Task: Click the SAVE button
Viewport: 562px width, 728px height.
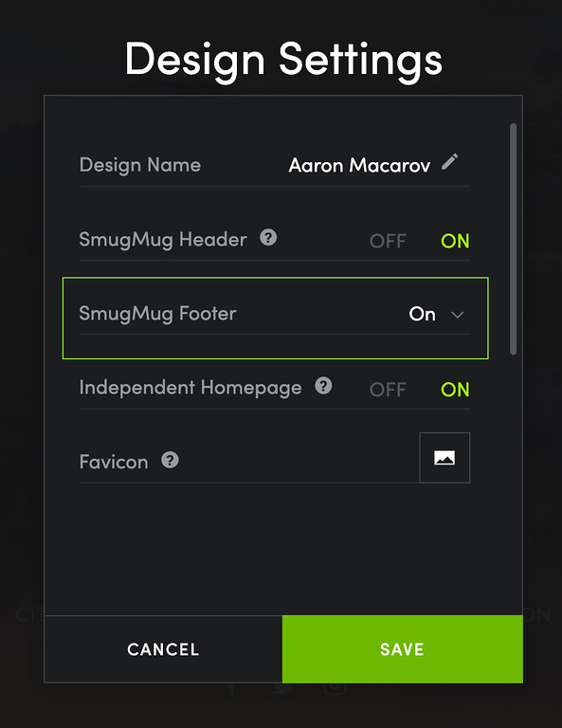Action: pos(403,649)
